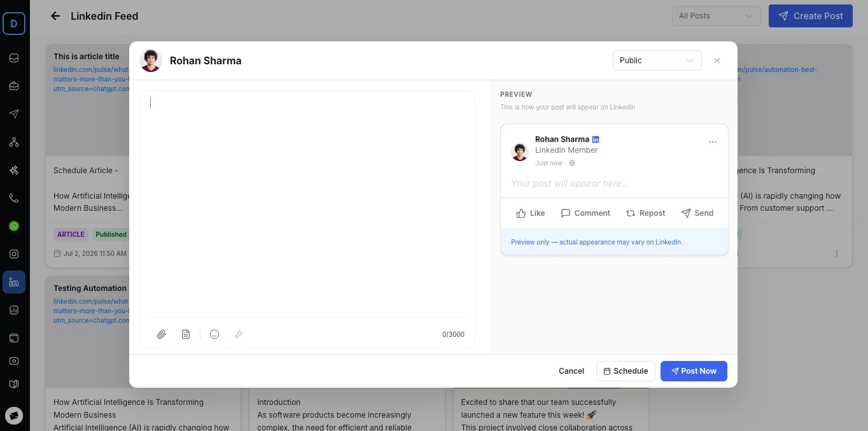Open the AI sparkles icon in sidebar
868x431 pixels.
click(x=14, y=170)
